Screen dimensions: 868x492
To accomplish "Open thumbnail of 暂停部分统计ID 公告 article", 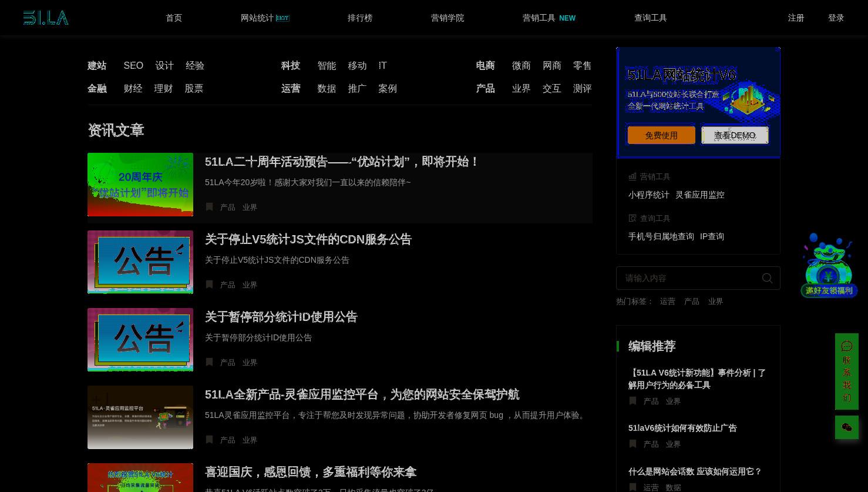I will (x=140, y=340).
